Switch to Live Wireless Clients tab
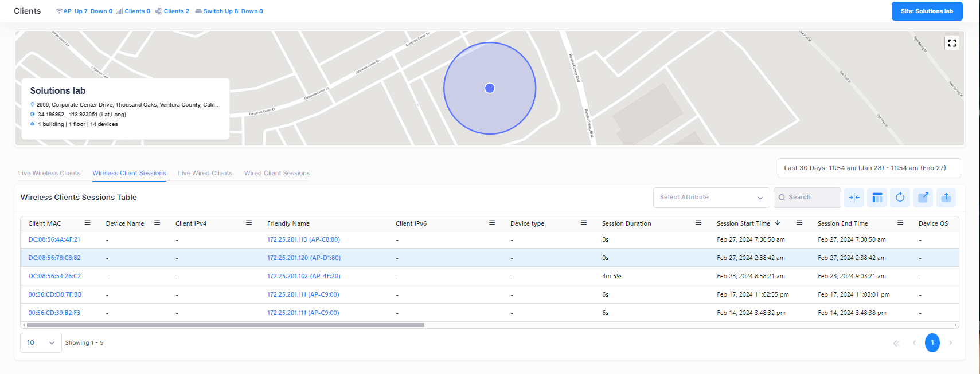Screen dimensions: 980x374 [x=49, y=173]
